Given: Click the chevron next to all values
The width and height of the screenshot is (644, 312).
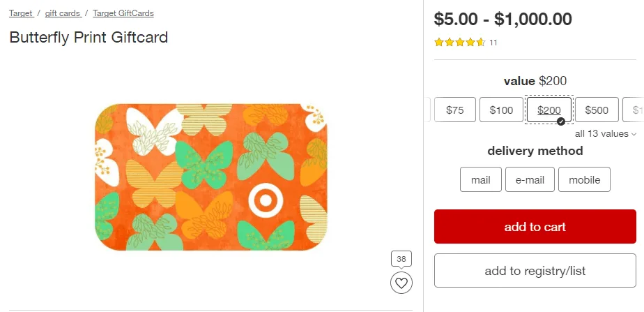Looking at the screenshot, I should 634,134.
